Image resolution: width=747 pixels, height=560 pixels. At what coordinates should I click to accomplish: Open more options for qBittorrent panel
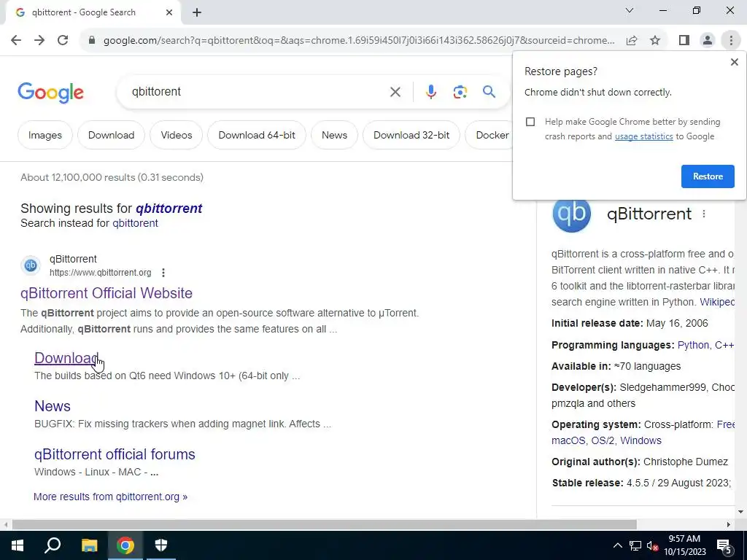[704, 214]
